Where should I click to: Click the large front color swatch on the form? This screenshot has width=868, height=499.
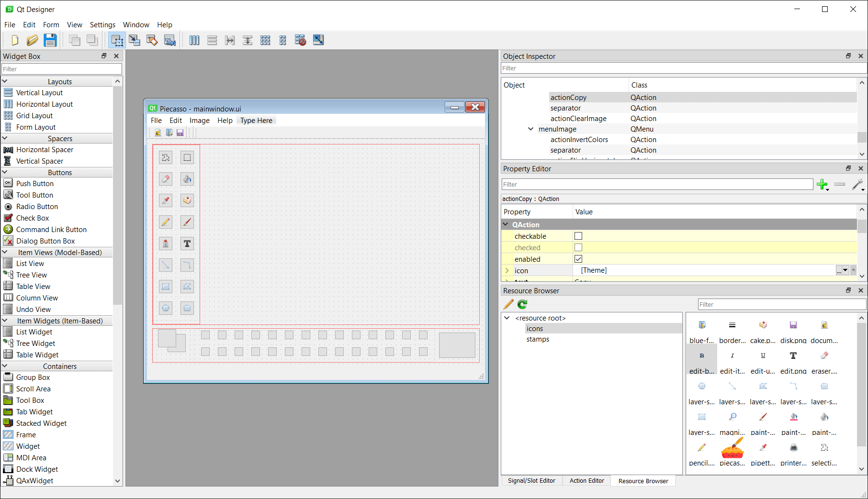167,338
